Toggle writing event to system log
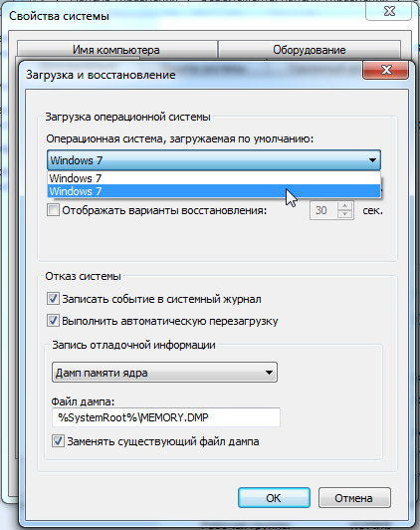Viewport: 420px width, 530px height. tap(53, 299)
